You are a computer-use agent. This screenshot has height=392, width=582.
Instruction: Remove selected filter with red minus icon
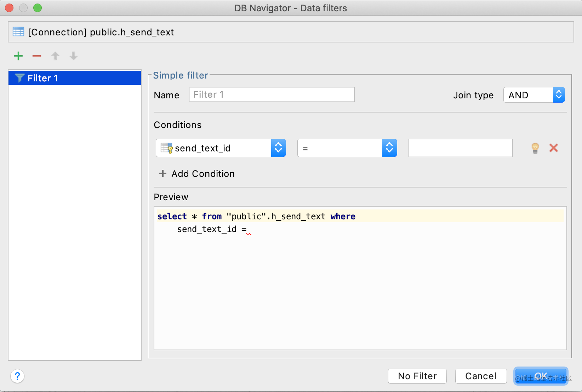tap(37, 56)
